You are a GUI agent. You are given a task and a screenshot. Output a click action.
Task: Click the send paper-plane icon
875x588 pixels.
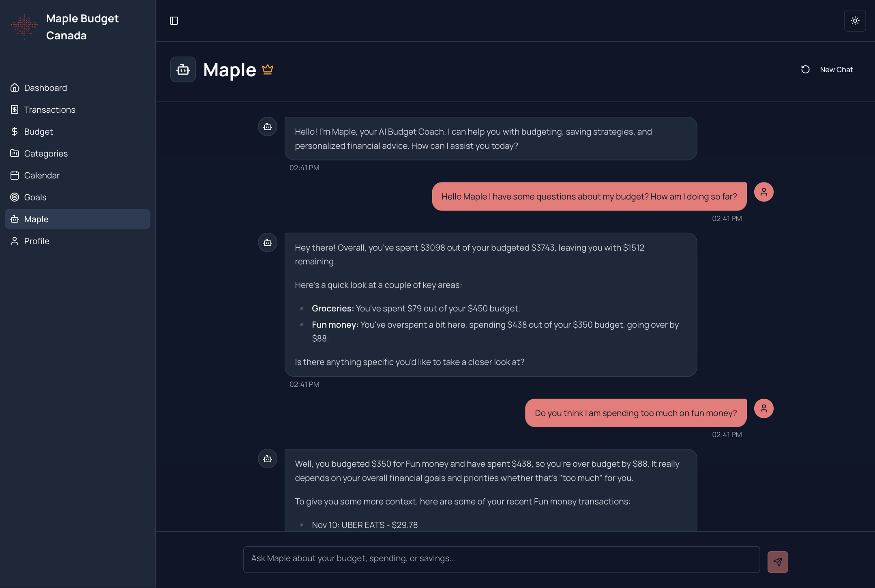777,562
